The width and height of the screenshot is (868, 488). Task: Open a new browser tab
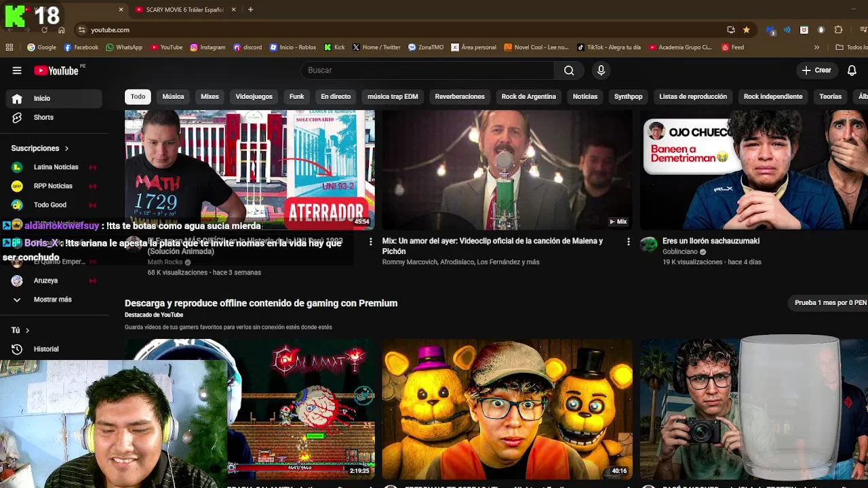tap(250, 9)
